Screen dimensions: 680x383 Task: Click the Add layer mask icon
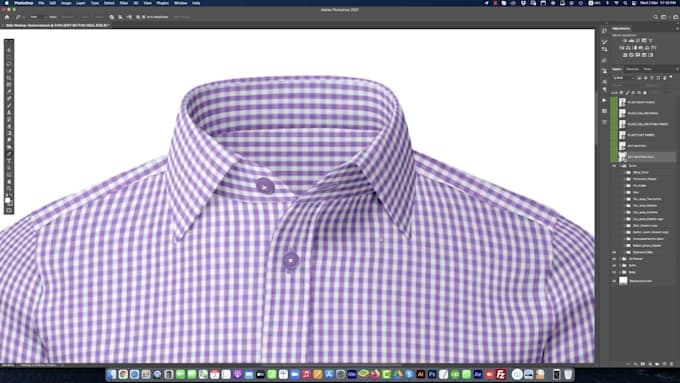(643, 364)
